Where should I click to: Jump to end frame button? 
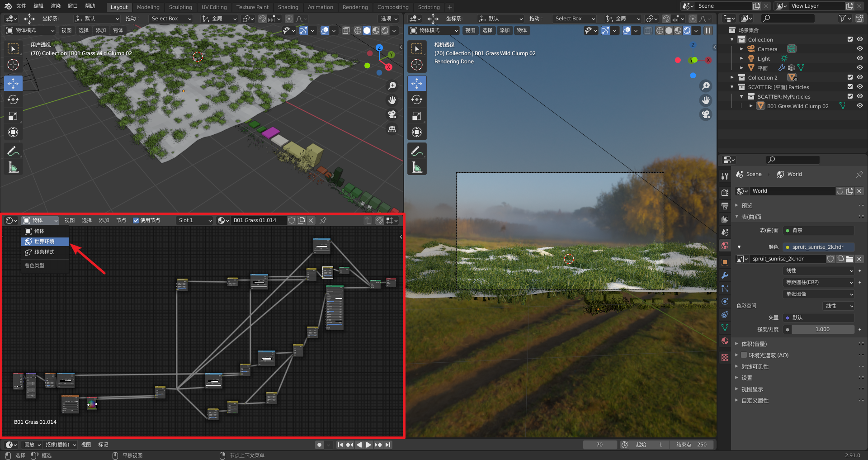(388, 445)
